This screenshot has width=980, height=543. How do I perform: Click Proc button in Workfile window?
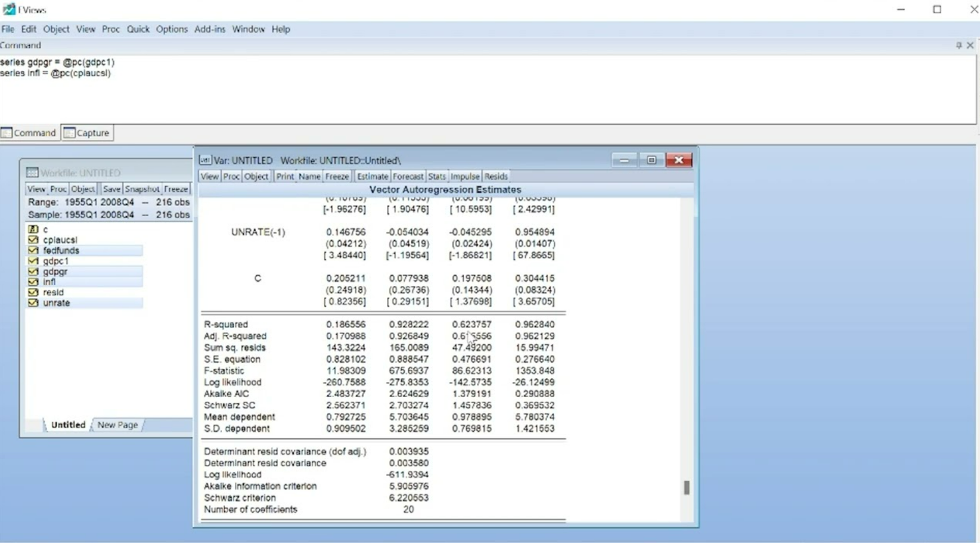click(x=58, y=189)
